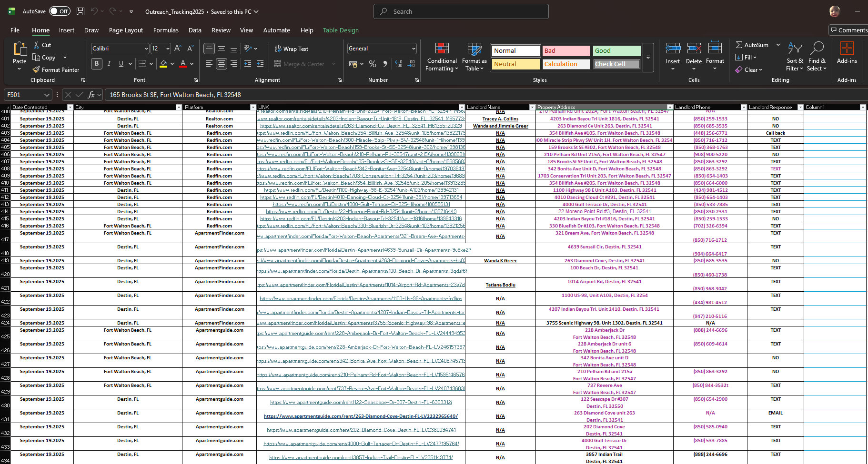
Task: Open the Sort & Filter tool
Action: 794,49
